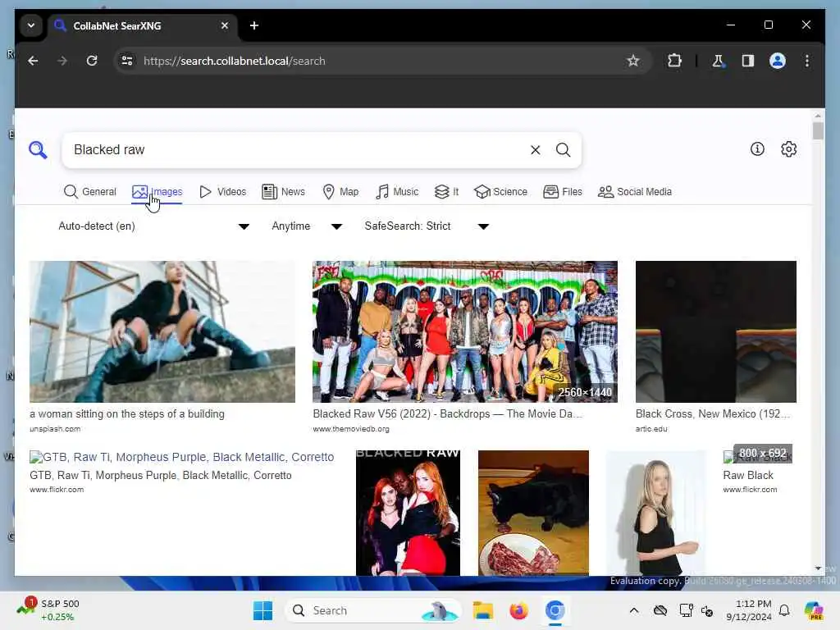The width and height of the screenshot is (840, 630).
Task: Bookmark this page with the star
Action: coord(632,61)
